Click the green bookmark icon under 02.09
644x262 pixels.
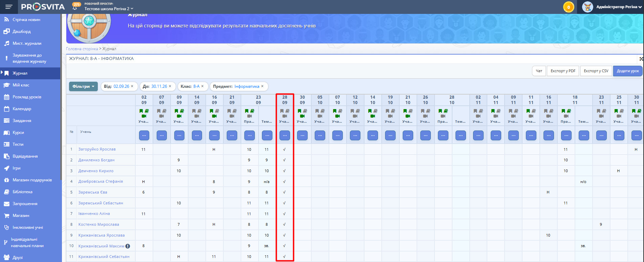click(x=141, y=111)
